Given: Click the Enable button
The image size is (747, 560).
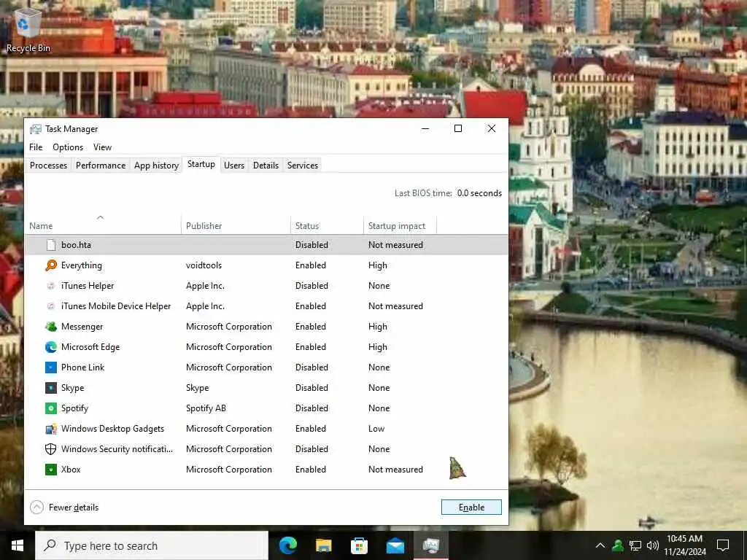Looking at the screenshot, I should [x=471, y=507].
